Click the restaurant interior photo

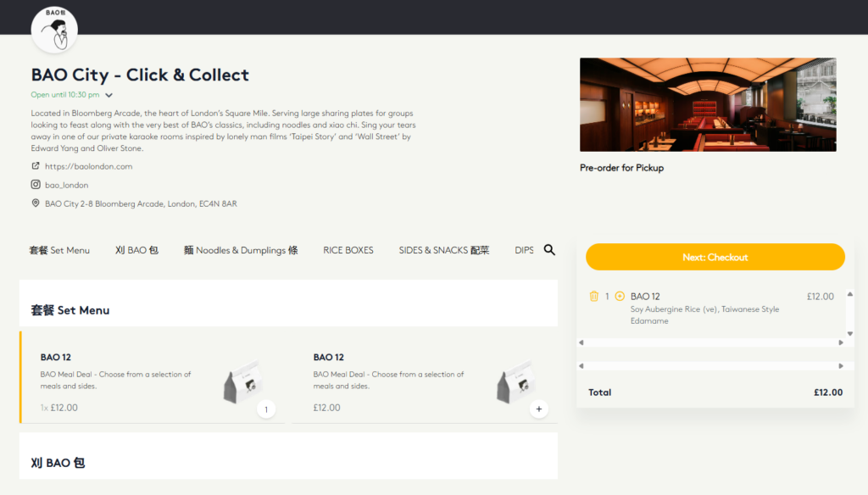click(707, 103)
